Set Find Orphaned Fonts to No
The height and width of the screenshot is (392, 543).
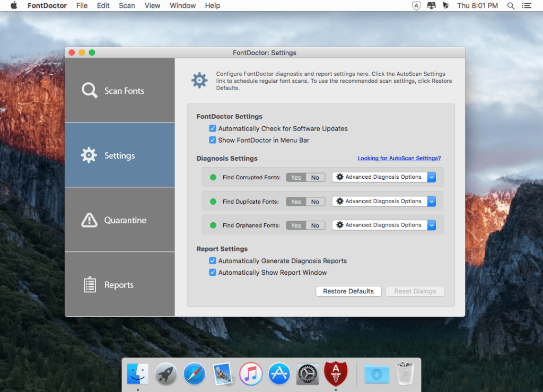pyautogui.click(x=314, y=225)
